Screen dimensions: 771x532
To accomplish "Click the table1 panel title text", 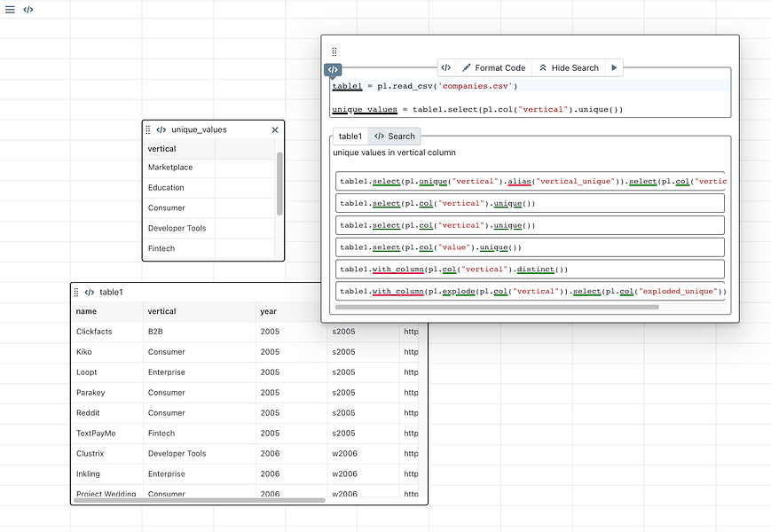I will pos(111,293).
